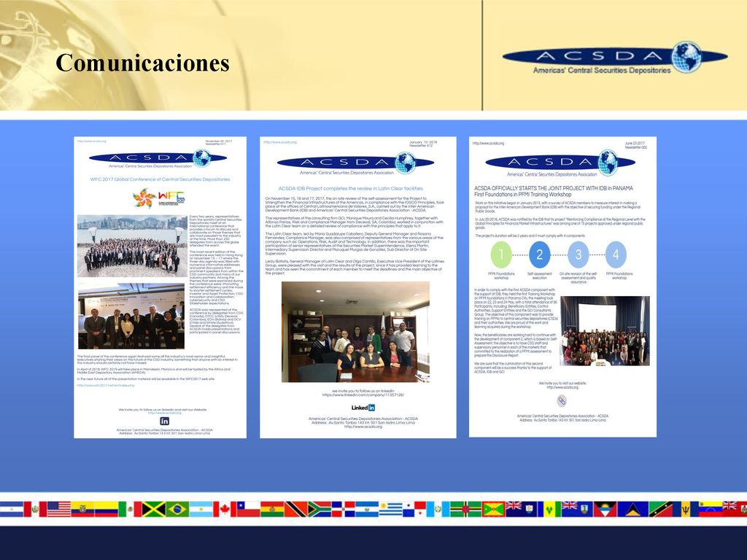
Task: Click the Saint Lucia flag
Action: [632, 509]
